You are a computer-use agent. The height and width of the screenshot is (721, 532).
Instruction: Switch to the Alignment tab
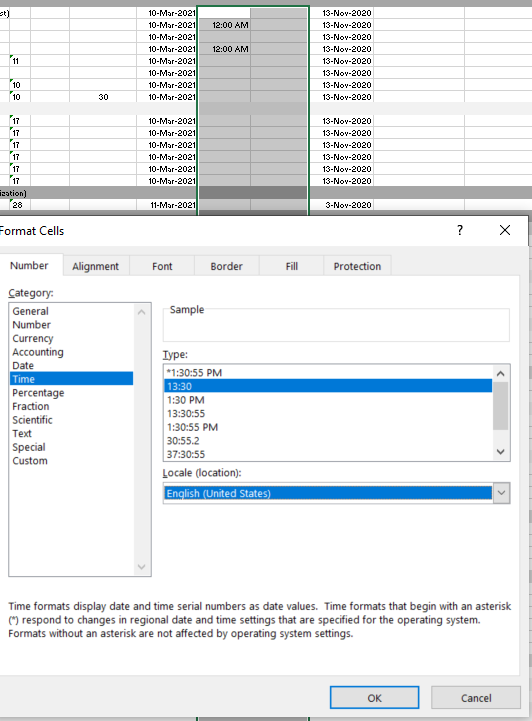point(95,266)
